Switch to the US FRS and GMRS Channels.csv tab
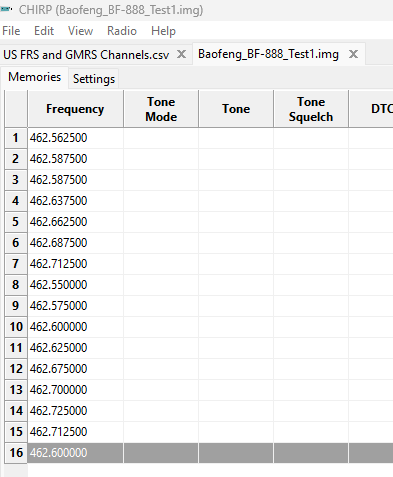The height and width of the screenshot is (477, 393). pos(86,54)
